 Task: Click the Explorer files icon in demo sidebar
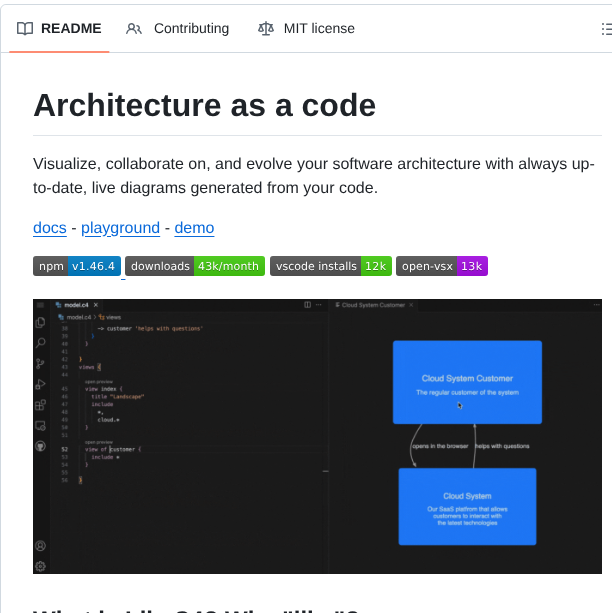pyautogui.click(x=41, y=322)
